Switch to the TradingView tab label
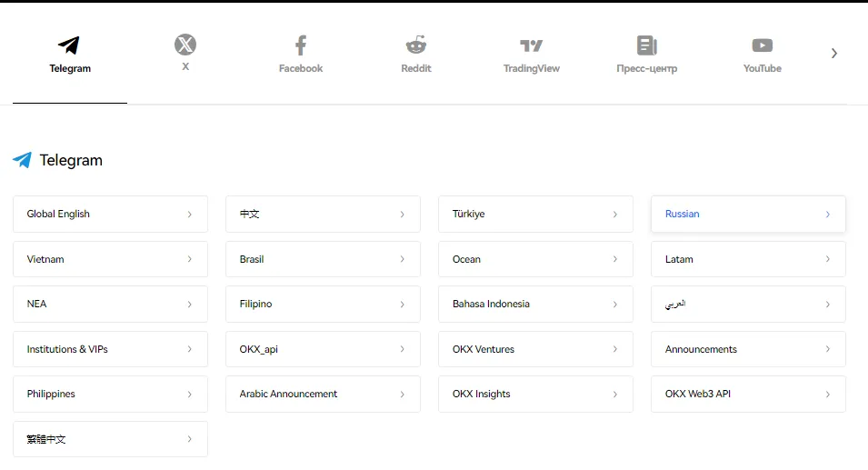The image size is (868, 470). (x=532, y=68)
